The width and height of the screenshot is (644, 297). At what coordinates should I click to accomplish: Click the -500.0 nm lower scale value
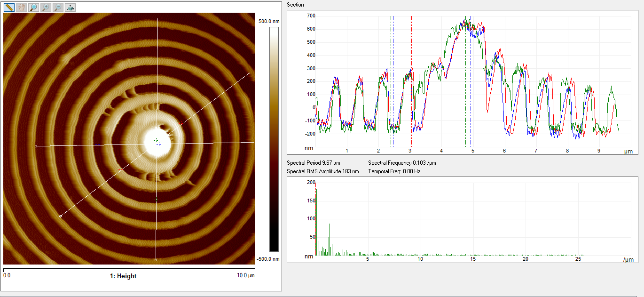269,259
